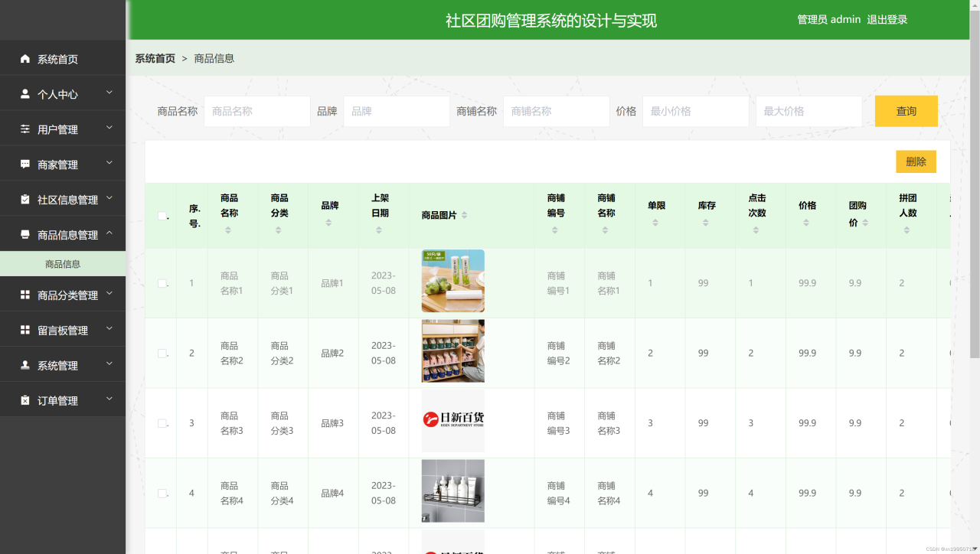980x554 pixels.
Task: Sort by 商铺编号 using its sort arrows
Action: click(x=555, y=230)
